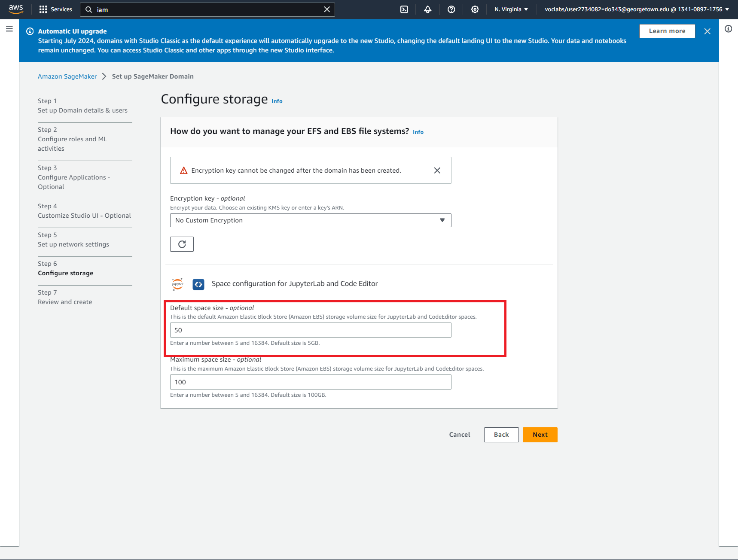Open the voclabs account menu dropdown
This screenshot has width=738, height=560.
[x=637, y=9]
